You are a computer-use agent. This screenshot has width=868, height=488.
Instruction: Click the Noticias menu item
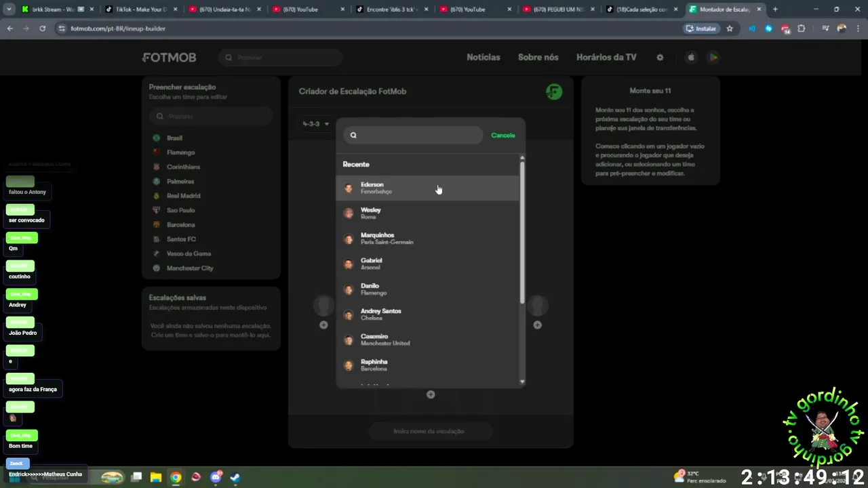(x=484, y=58)
